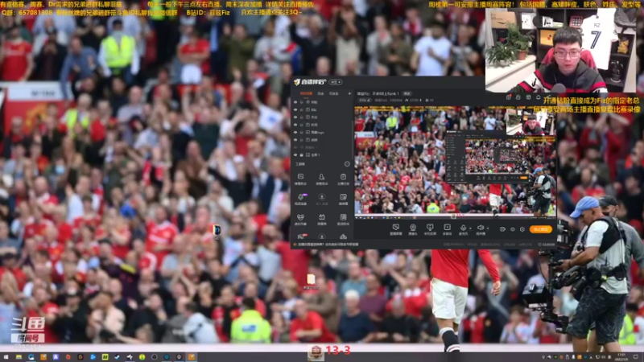Open File Explorer from the taskbar
This screenshot has height=362, width=644.
pyautogui.click(x=19, y=357)
